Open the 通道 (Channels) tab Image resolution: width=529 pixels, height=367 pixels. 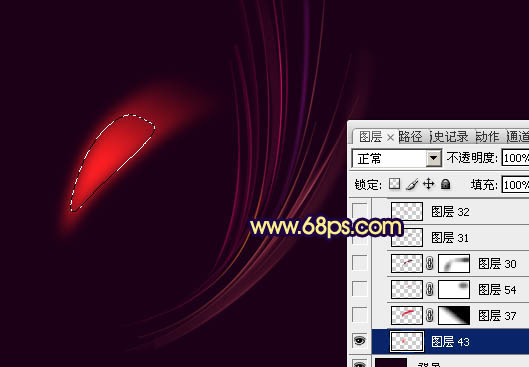[x=518, y=137]
